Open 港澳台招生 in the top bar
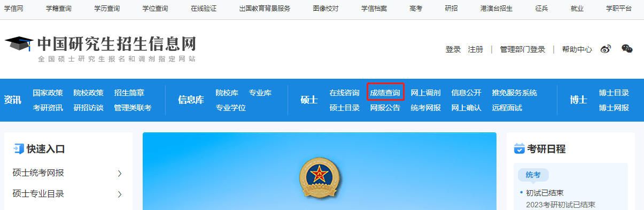 [496, 9]
